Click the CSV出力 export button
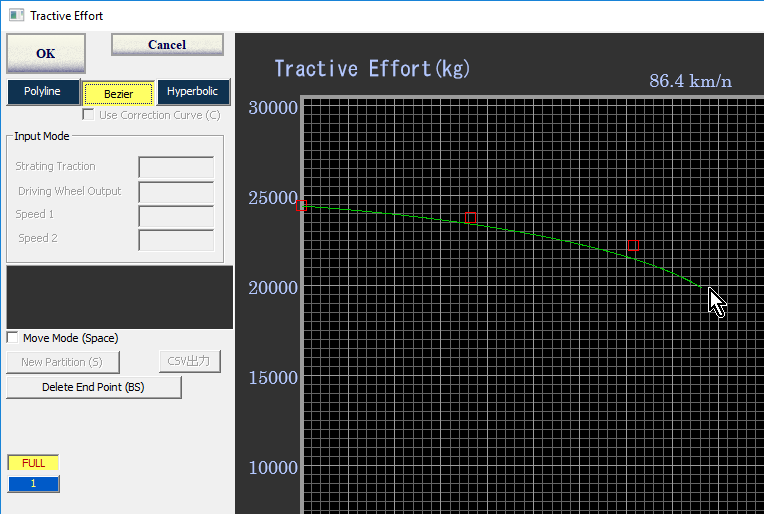Viewport: 764px width, 514px height. (x=190, y=361)
